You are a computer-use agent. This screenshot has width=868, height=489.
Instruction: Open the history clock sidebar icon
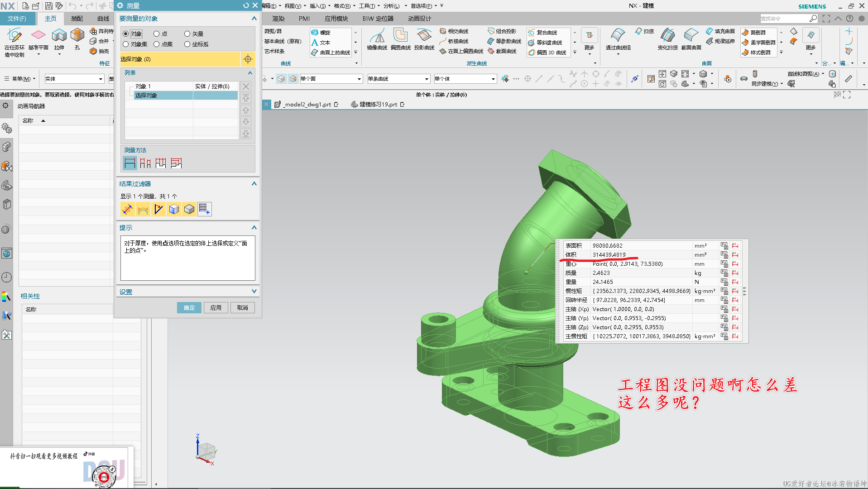(x=6, y=277)
